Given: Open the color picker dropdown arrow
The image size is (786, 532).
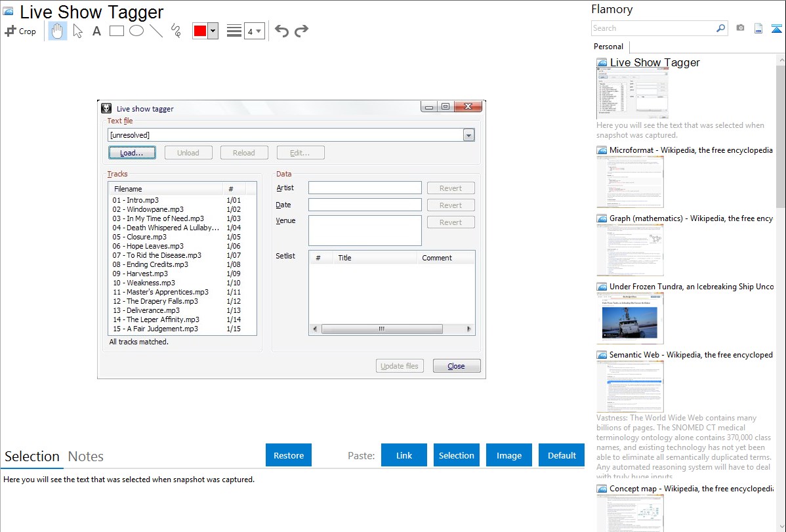Looking at the screenshot, I should [213, 31].
